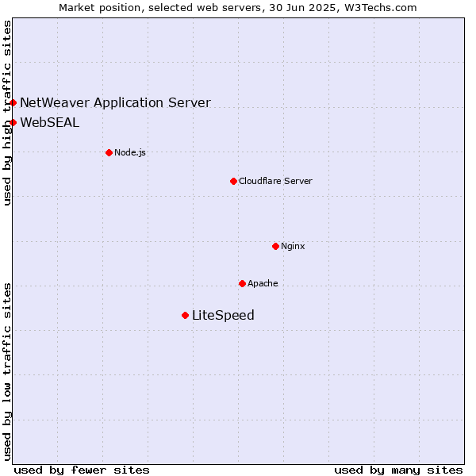This screenshot has height=476, width=476.
Task: Select the Node.js data point
Action: click(x=109, y=152)
